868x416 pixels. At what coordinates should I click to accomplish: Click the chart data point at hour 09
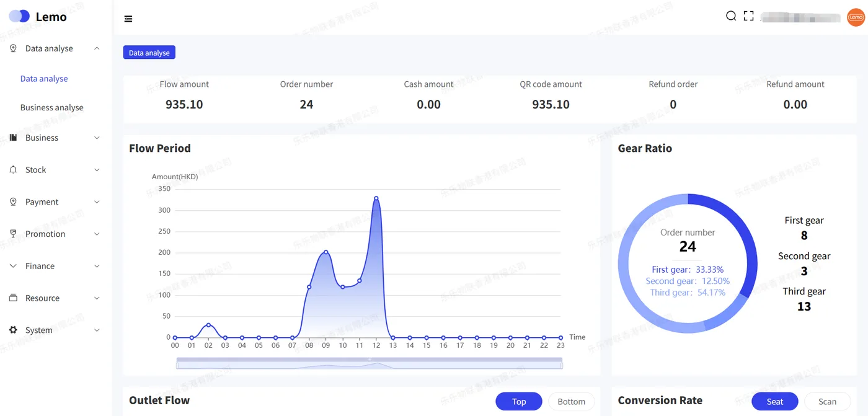click(x=325, y=252)
